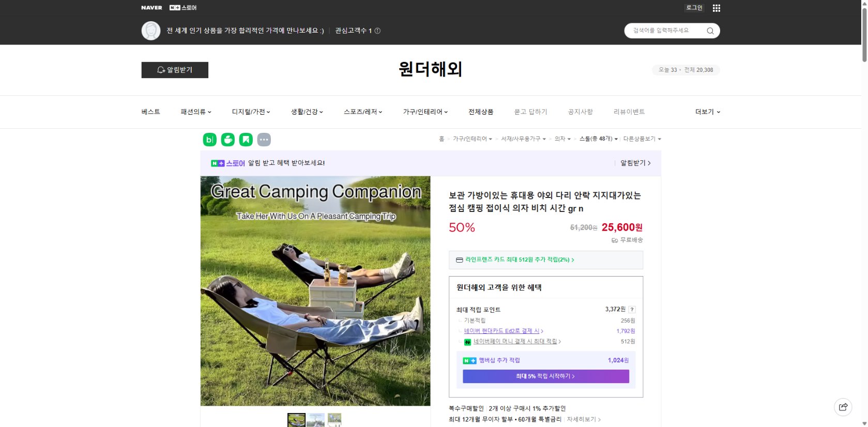Click the question mark beside 최대 적립 포인트
Image resolution: width=868 pixels, height=427 pixels.
pos(632,310)
